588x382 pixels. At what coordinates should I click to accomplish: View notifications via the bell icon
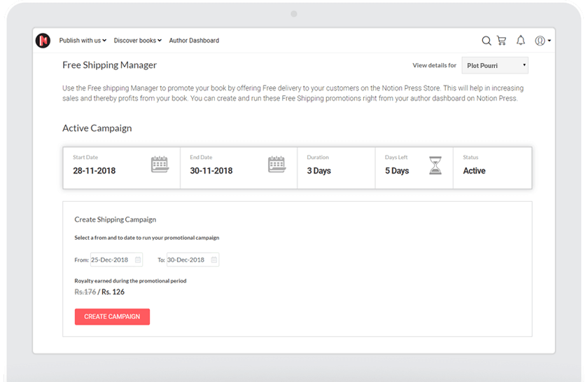521,41
